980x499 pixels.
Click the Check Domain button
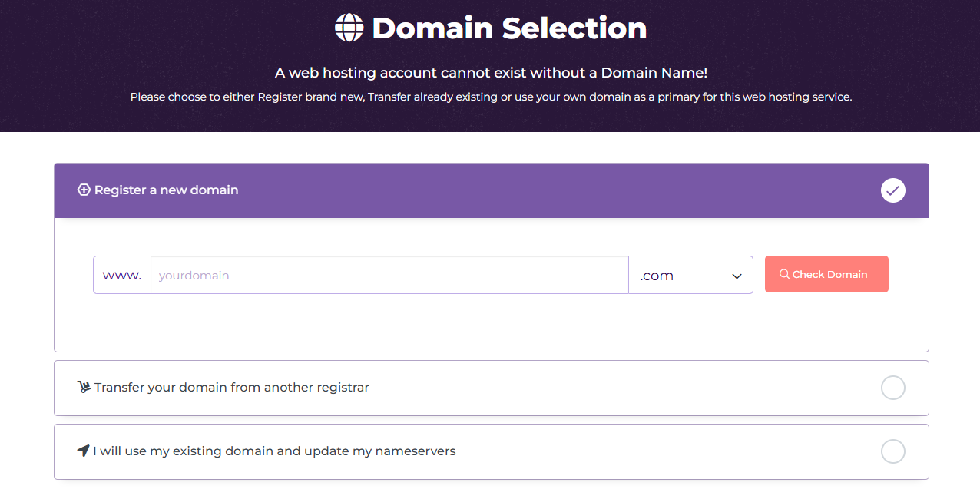[826, 274]
